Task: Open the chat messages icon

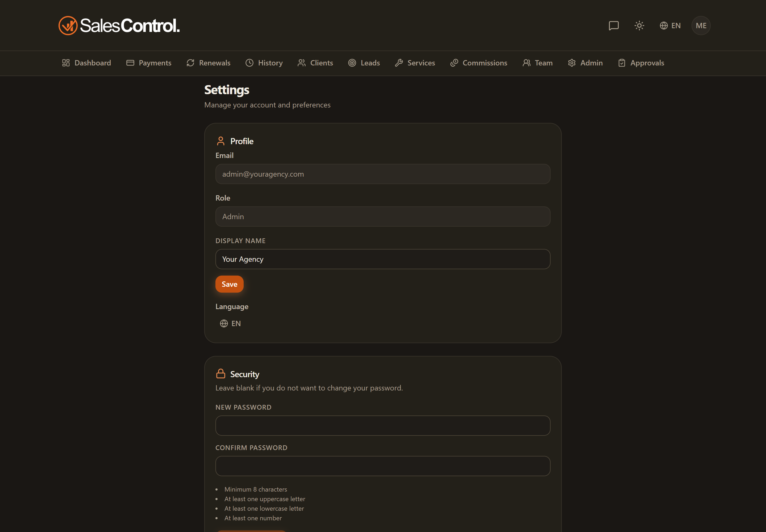Action: [x=614, y=26]
